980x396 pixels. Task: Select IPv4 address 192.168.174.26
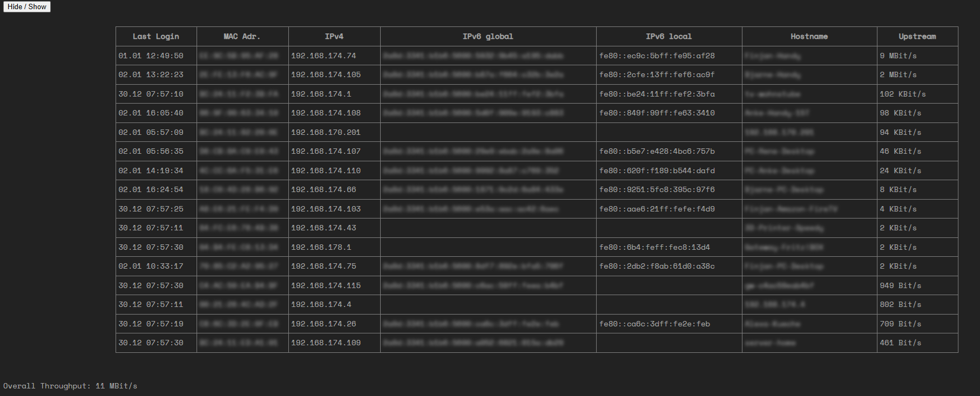coord(323,324)
